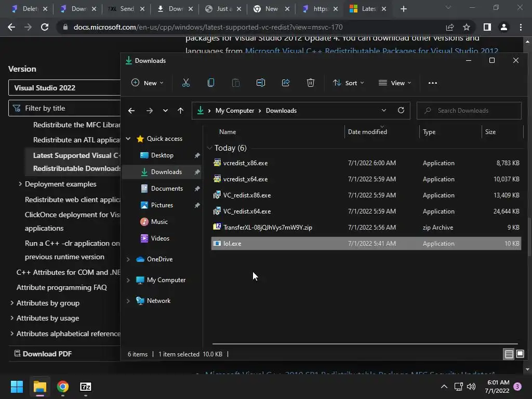
Task: Expand address bar history dropdown
Action: [384, 110]
